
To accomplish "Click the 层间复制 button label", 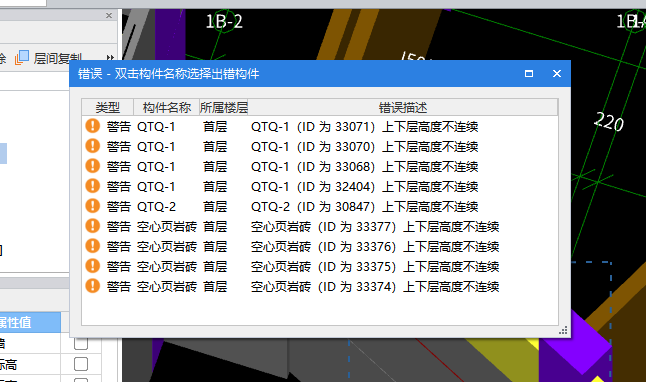I will point(58,58).
